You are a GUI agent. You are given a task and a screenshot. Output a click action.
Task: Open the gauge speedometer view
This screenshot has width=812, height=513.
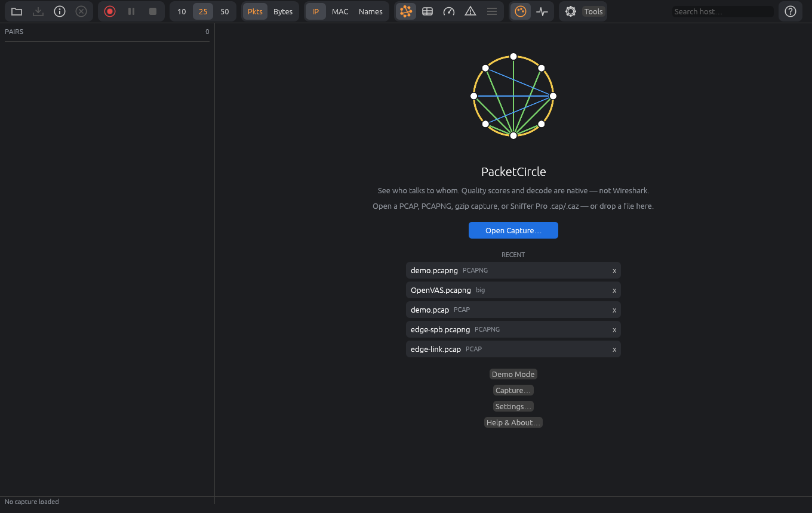449,11
